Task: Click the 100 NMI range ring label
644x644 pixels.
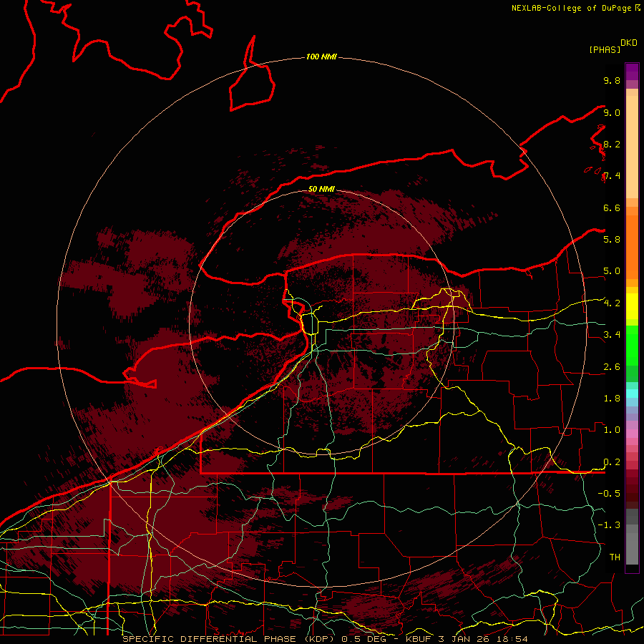Action: coord(321,57)
